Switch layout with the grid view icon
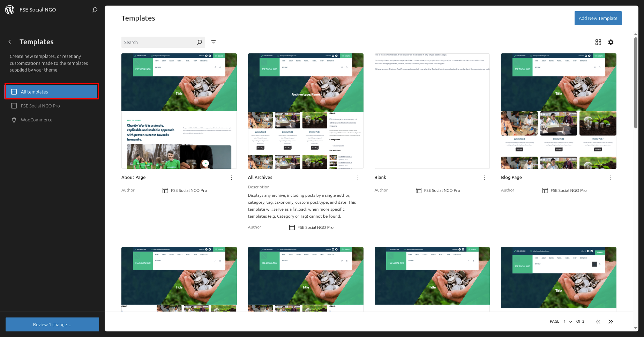The width and height of the screenshot is (644, 337). click(x=598, y=42)
